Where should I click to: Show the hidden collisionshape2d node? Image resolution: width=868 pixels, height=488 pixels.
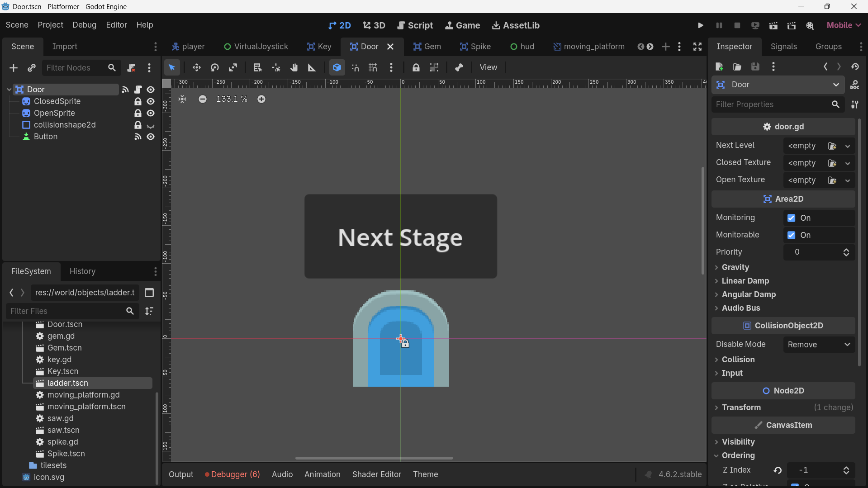[151, 125]
